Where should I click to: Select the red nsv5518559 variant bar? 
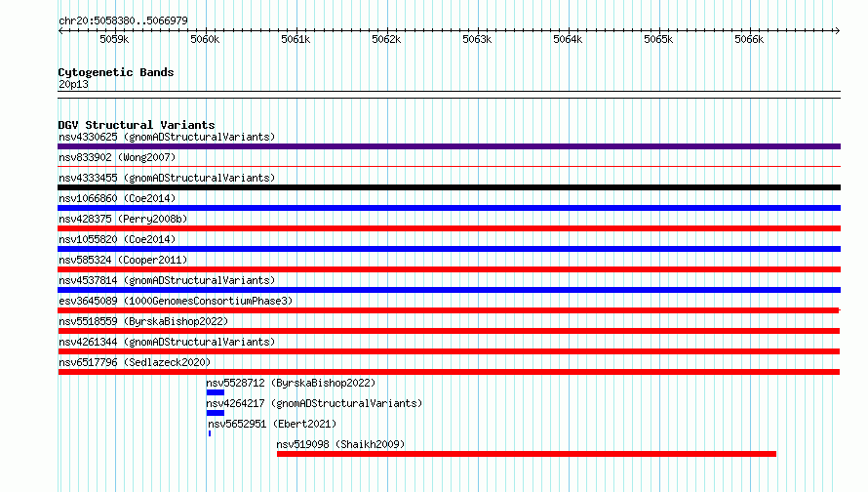[x=449, y=331]
